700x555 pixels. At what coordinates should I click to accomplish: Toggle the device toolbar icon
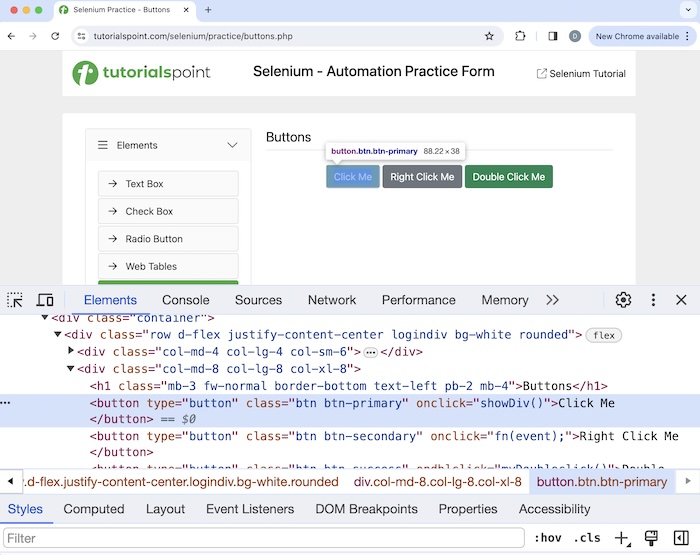(x=45, y=300)
